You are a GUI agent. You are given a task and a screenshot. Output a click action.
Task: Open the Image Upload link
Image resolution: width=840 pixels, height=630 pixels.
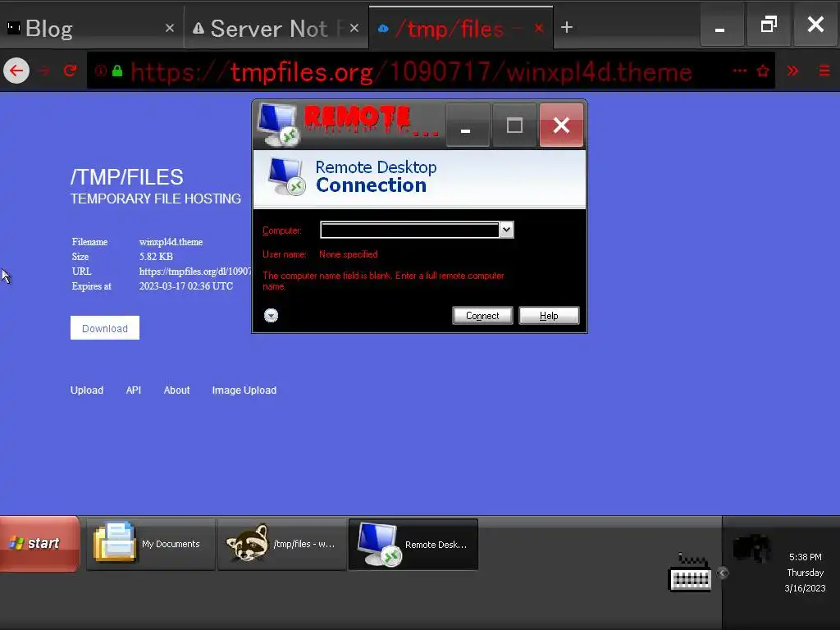(x=244, y=390)
